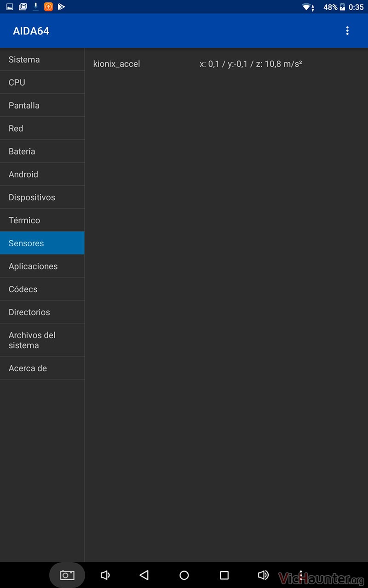Open the AIDA64 overflow menu
Viewport: 368px width, 588px height.
click(x=347, y=31)
